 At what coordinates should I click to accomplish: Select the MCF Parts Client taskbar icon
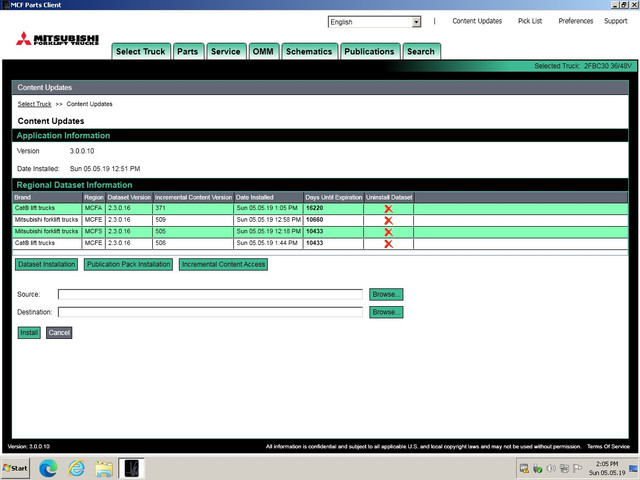131,468
